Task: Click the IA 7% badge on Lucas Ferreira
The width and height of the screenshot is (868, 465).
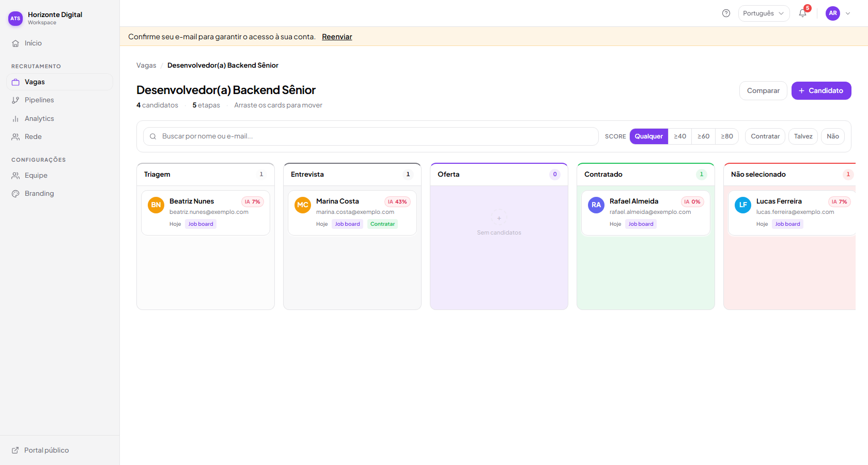Action: click(x=840, y=202)
